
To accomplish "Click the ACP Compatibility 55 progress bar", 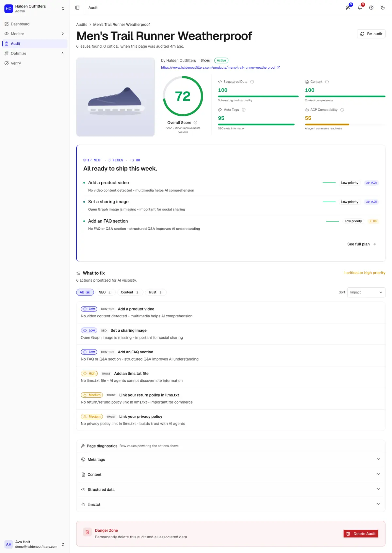I will click(345, 125).
